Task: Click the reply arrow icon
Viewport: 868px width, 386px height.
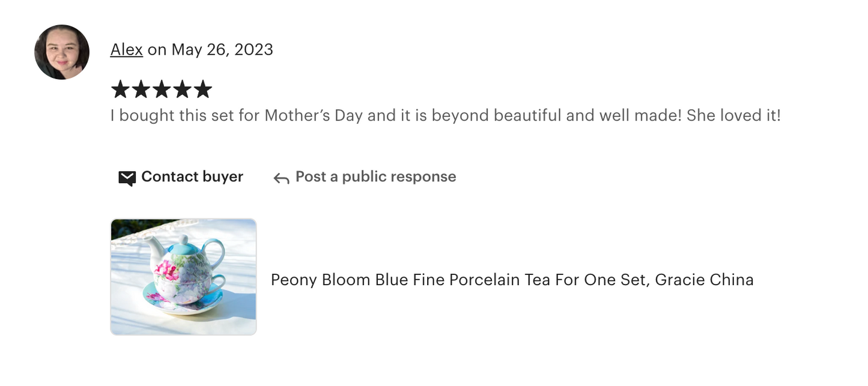Action: (281, 178)
